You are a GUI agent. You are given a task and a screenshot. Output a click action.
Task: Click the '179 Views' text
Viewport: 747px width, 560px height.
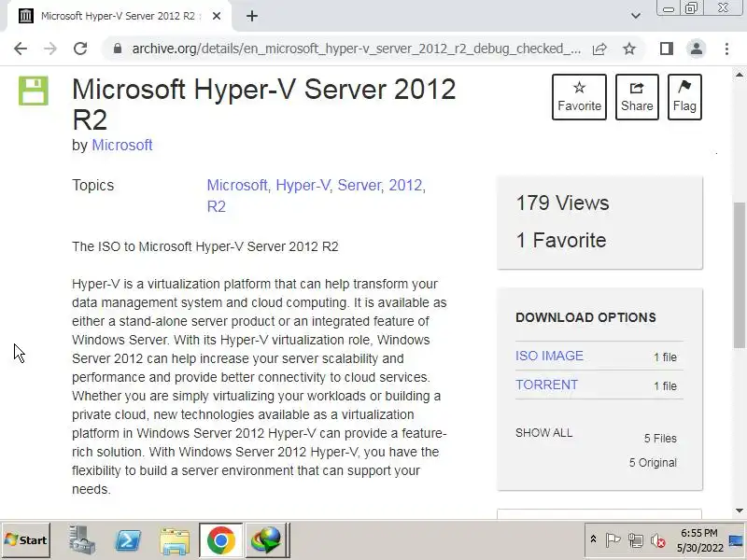pos(563,203)
